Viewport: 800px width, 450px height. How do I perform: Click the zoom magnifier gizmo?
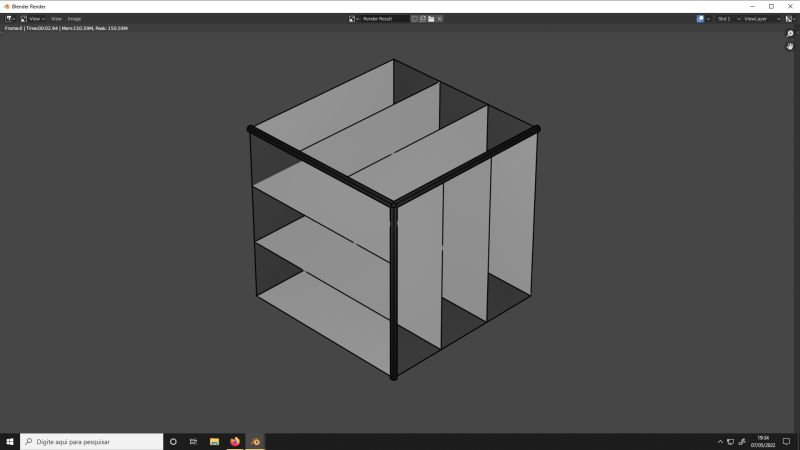(x=790, y=34)
